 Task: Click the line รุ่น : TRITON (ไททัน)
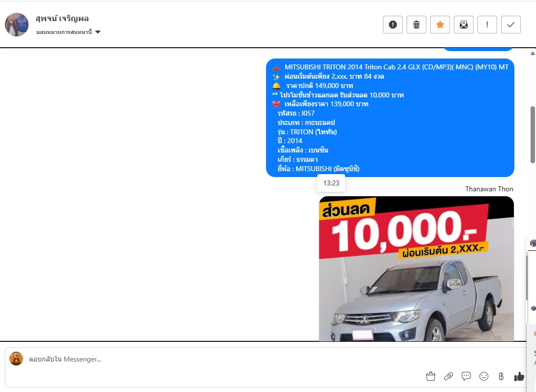(x=307, y=132)
